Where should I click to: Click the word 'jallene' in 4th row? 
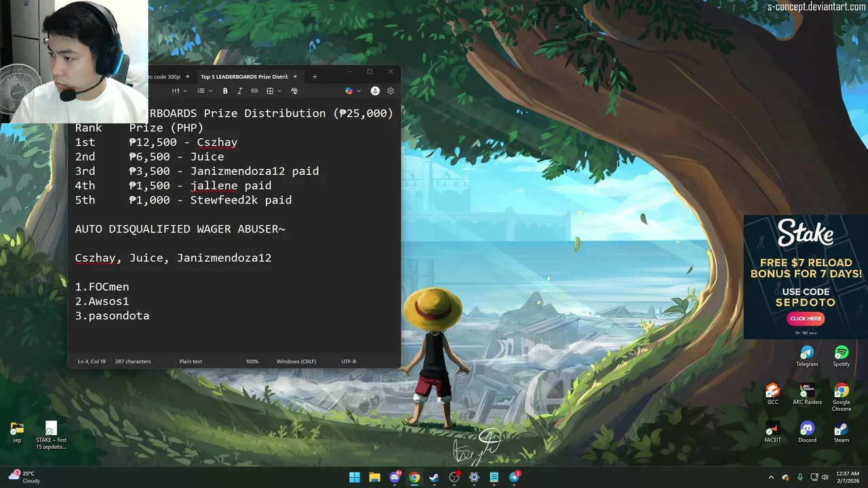(214, 185)
